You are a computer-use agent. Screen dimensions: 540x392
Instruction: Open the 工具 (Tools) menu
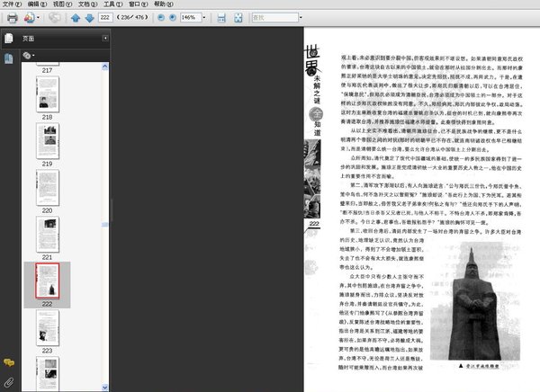click(113, 4)
